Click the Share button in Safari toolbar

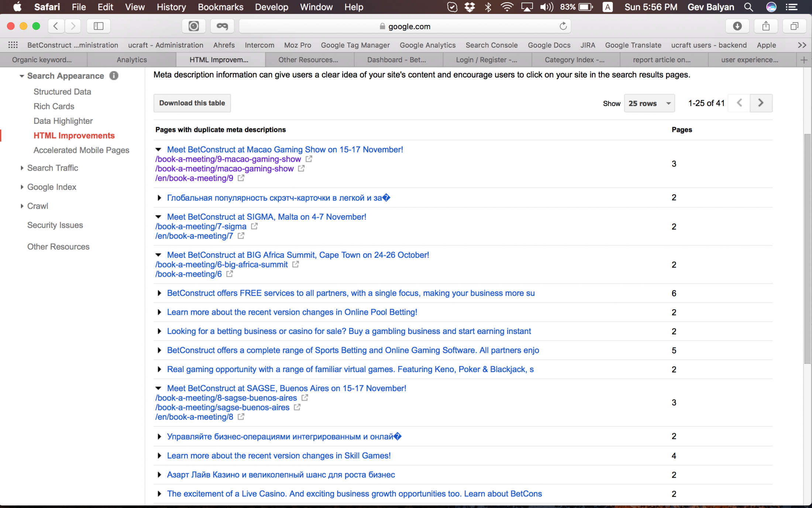pyautogui.click(x=766, y=26)
